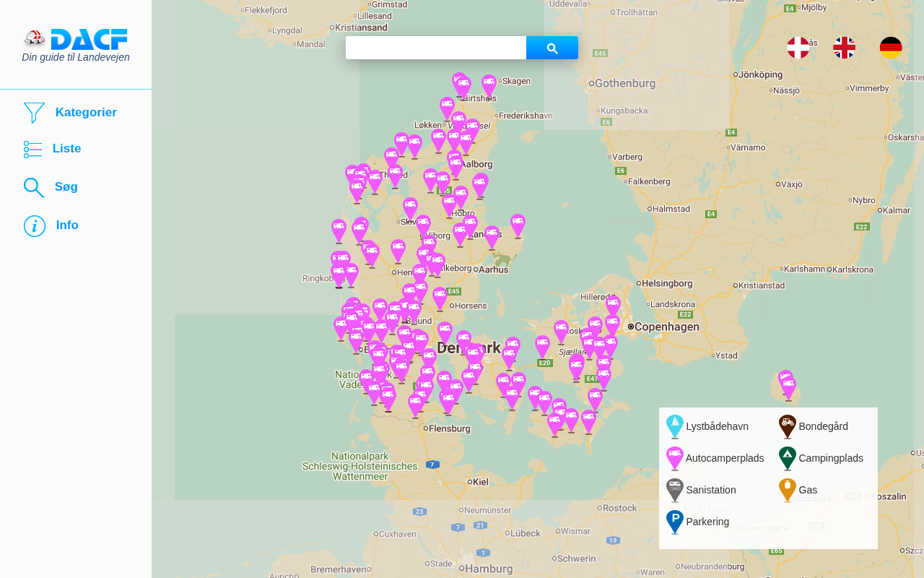Open the Info menu item
924x578 pixels.
tap(67, 225)
